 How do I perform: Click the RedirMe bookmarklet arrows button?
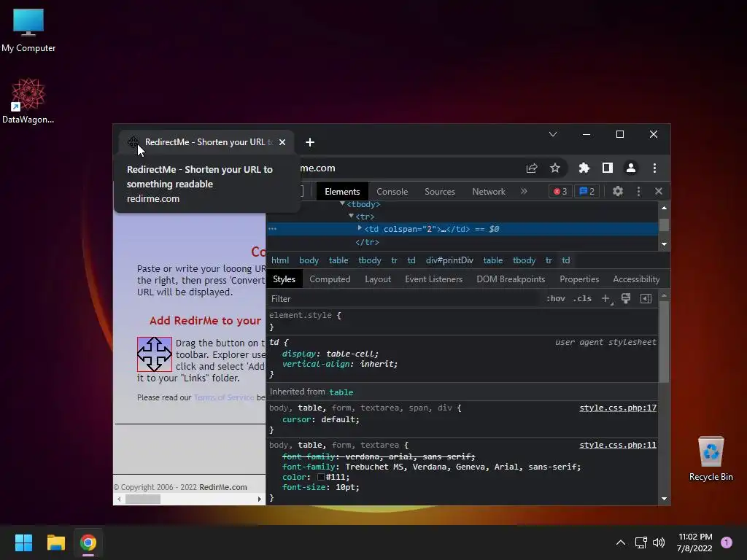[155, 354]
